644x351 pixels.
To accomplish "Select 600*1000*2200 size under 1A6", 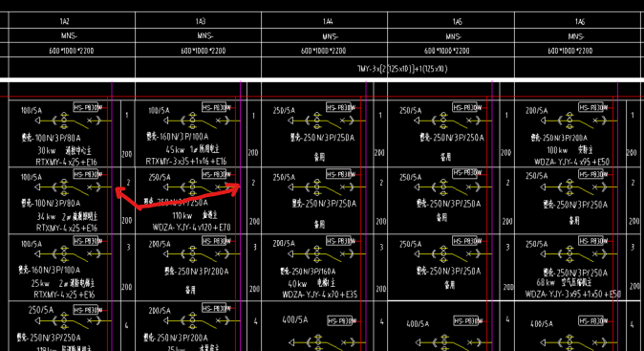I will pyautogui.click(x=570, y=51).
